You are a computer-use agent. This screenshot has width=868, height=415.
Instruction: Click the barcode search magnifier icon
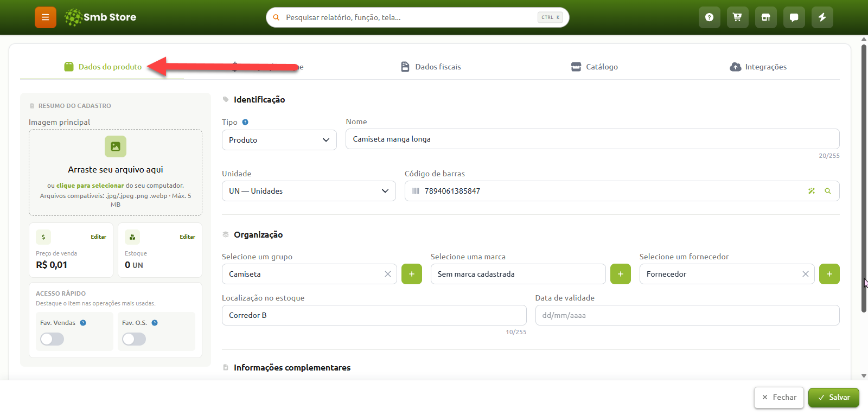tap(828, 191)
